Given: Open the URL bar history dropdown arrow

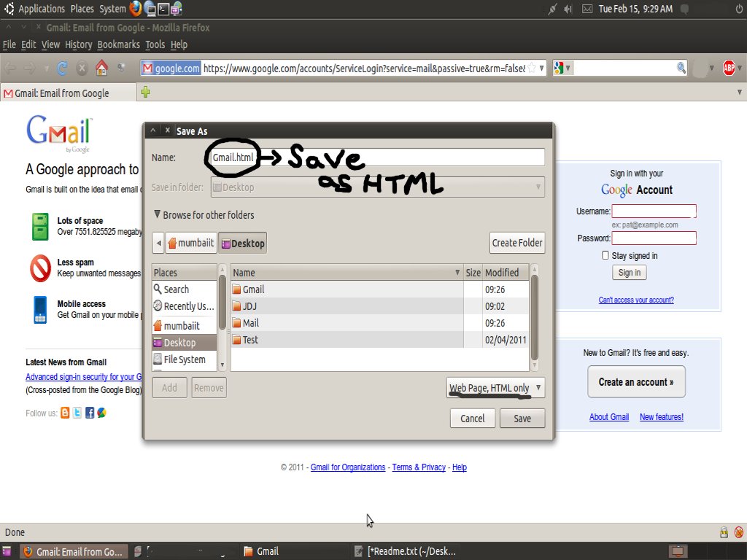Looking at the screenshot, I should coord(542,68).
